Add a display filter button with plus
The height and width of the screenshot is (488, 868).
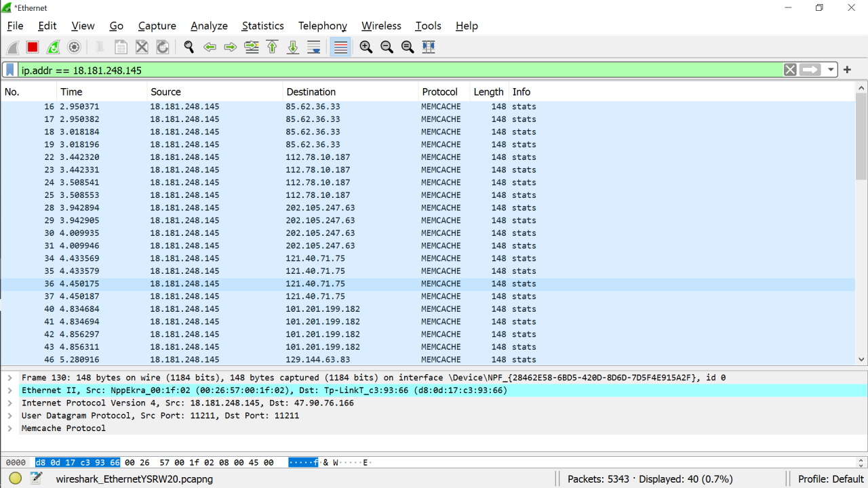tap(847, 70)
